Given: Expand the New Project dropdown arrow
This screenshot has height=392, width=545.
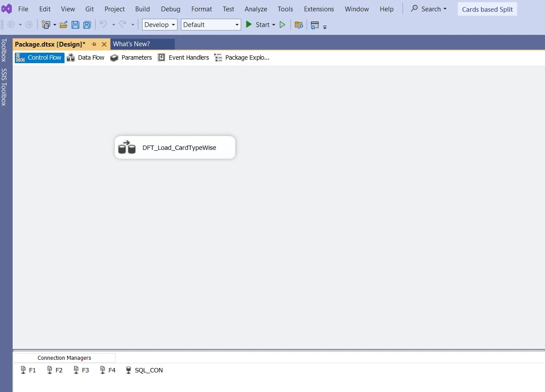Looking at the screenshot, I should [x=55, y=25].
